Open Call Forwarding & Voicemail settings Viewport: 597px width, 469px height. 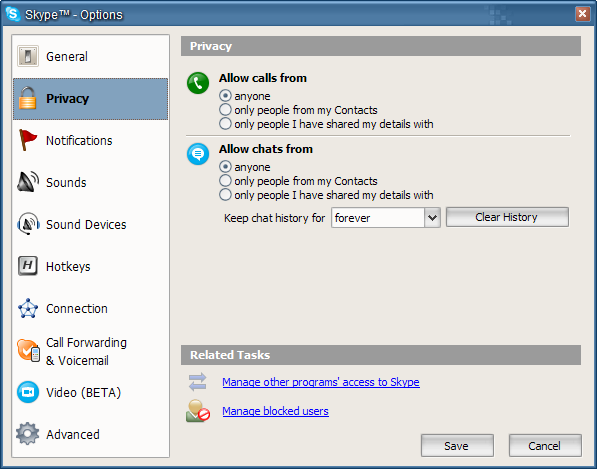pyautogui.click(x=91, y=351)
